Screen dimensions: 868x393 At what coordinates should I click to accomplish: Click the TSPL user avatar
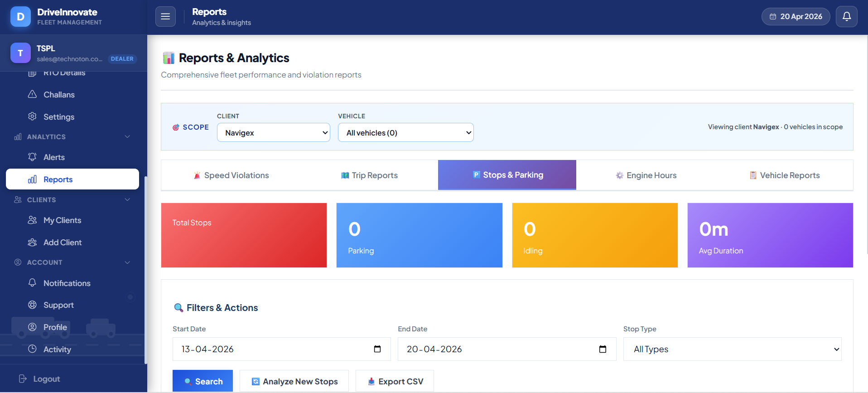point(20,53)
